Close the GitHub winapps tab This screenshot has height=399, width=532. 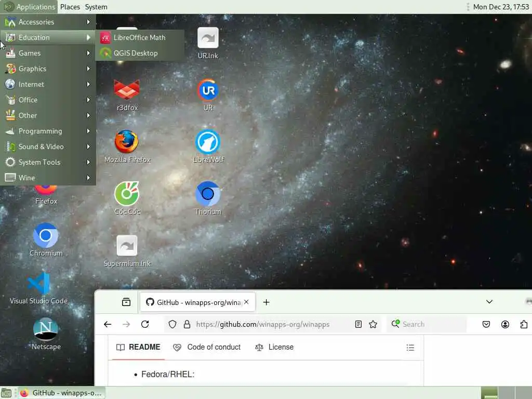click(246, 302)
